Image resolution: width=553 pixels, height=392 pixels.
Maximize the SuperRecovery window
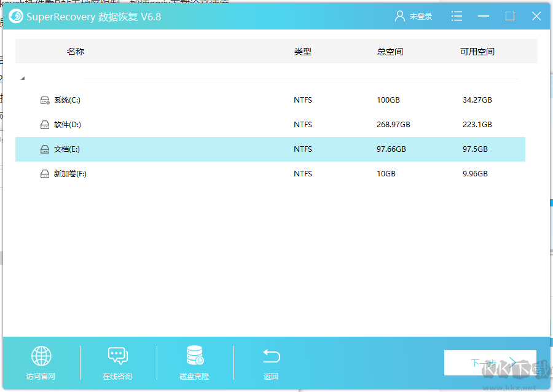pyautogui.click(x=509, y=16)
